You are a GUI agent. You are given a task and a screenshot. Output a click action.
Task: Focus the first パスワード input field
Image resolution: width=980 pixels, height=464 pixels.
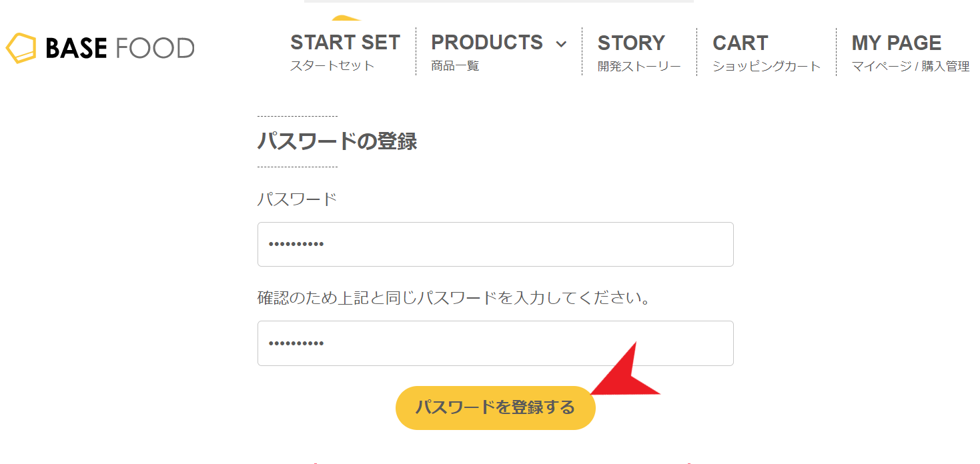pyautogui.click(x=496, y=245)
